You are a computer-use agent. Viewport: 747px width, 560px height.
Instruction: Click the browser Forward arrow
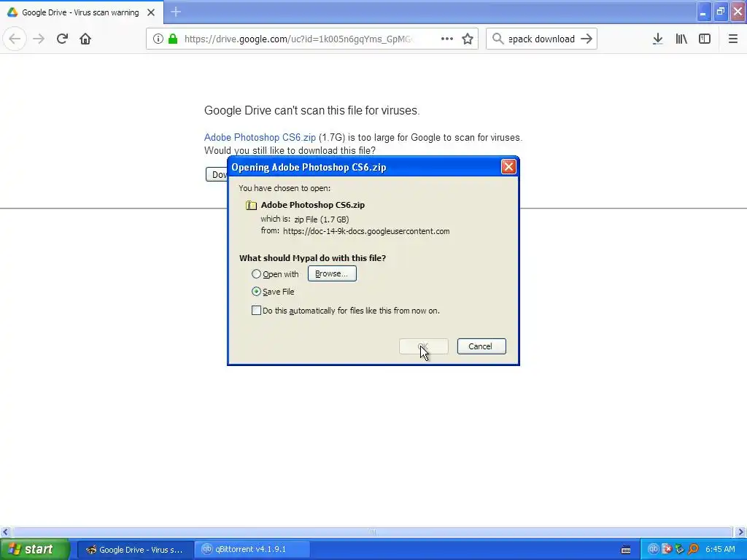coord(39,39)
